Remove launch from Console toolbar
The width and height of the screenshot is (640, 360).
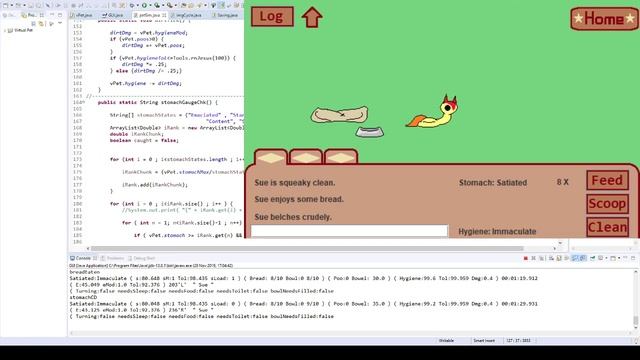click(533, 258)
